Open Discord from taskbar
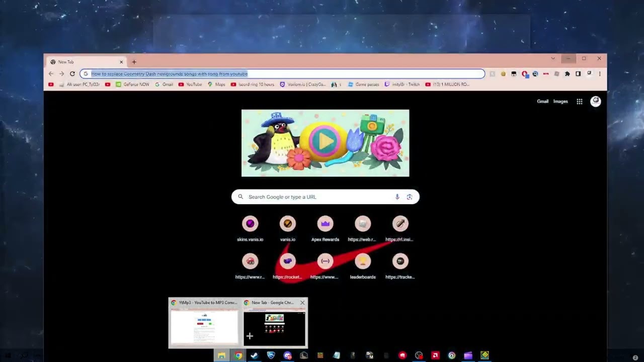Image resolution: width=644 pixels, height=362 pixels. point(287,355)
